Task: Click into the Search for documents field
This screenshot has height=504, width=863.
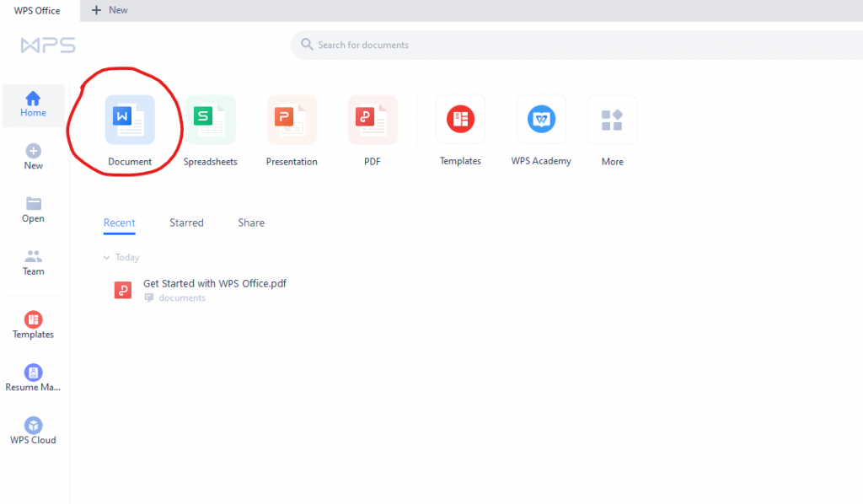Action: (576, 46)
